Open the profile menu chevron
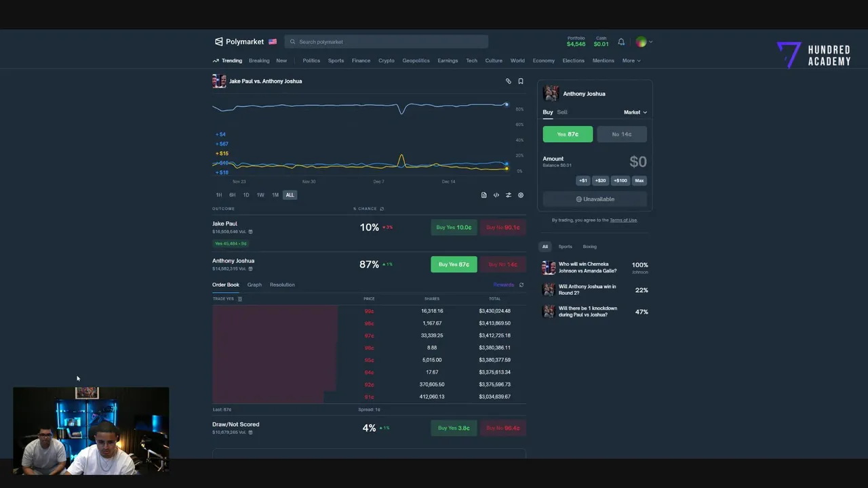868x488 pixels. coord(650,42)
